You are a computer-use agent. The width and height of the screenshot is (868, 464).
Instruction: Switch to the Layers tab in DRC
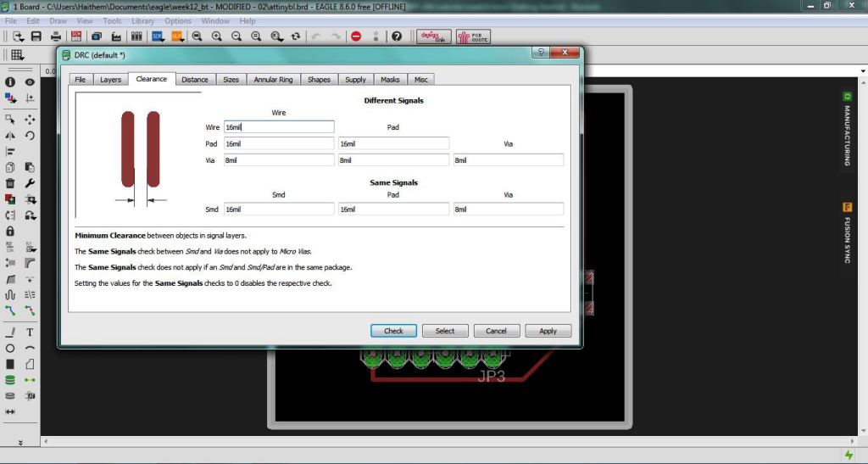click(110, 79)
